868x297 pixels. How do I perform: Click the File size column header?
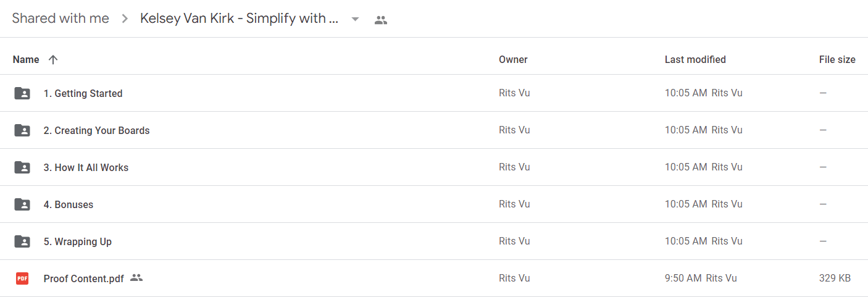pyautogui.click(x=837, y=60)
